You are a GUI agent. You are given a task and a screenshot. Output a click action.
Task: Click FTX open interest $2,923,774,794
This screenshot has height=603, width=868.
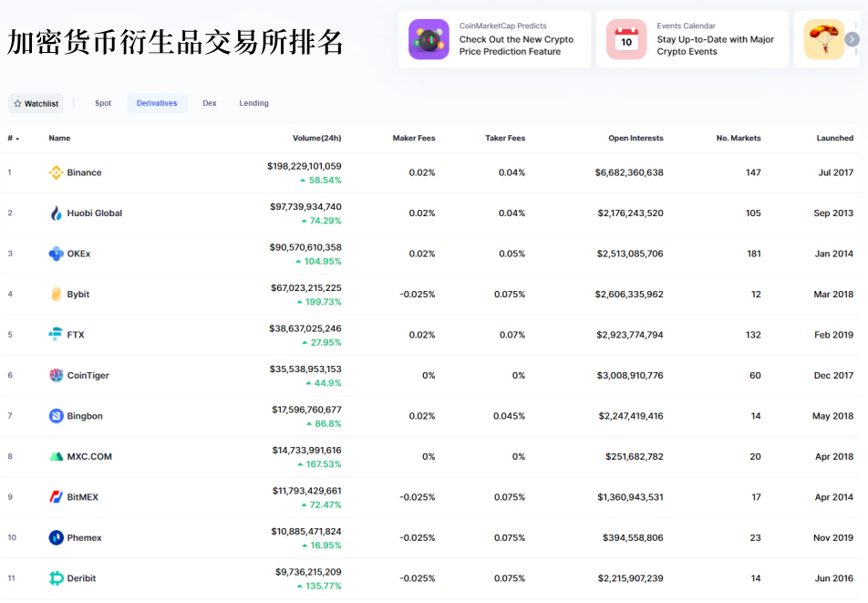pyautogui.click(x=629, y=335)
